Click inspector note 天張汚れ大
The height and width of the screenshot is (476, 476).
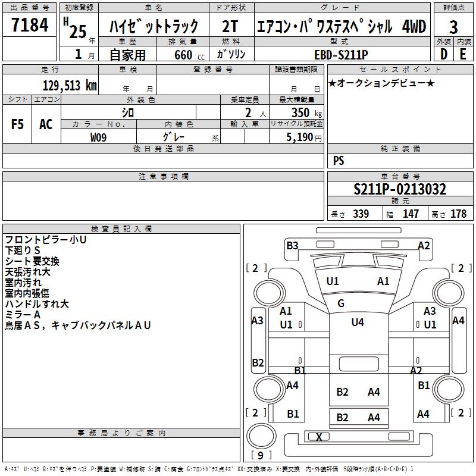27,272
